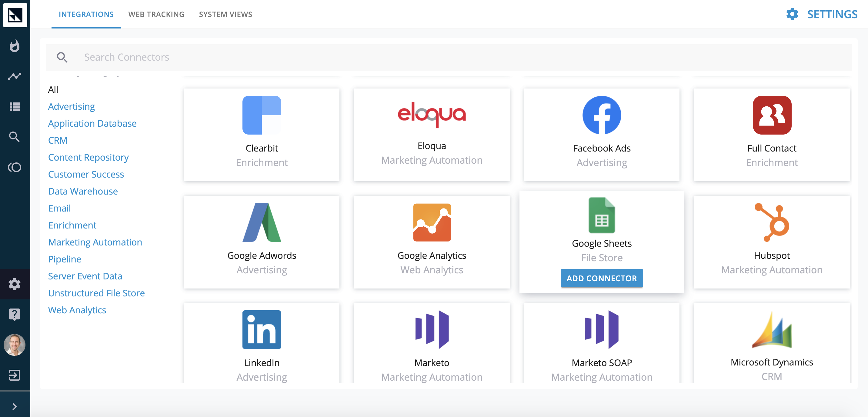Filter connectors by Advertising category
The image size is (868, 417).
pos(72,106)
